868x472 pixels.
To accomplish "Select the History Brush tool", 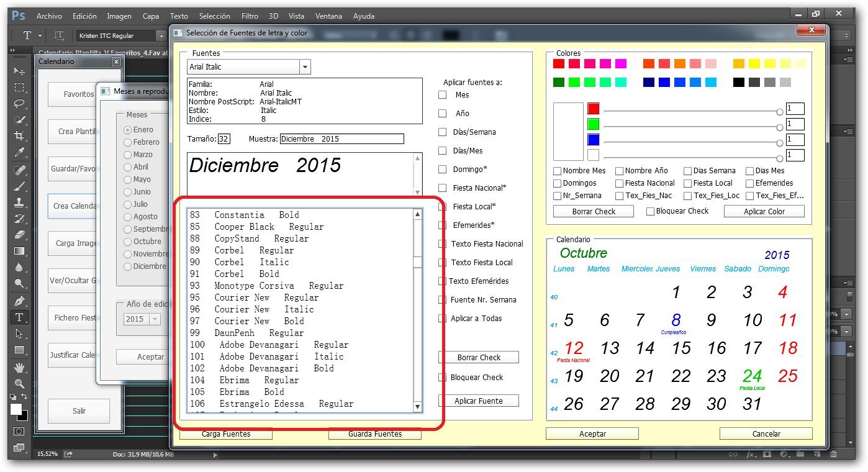I will [x=19, y=219].
